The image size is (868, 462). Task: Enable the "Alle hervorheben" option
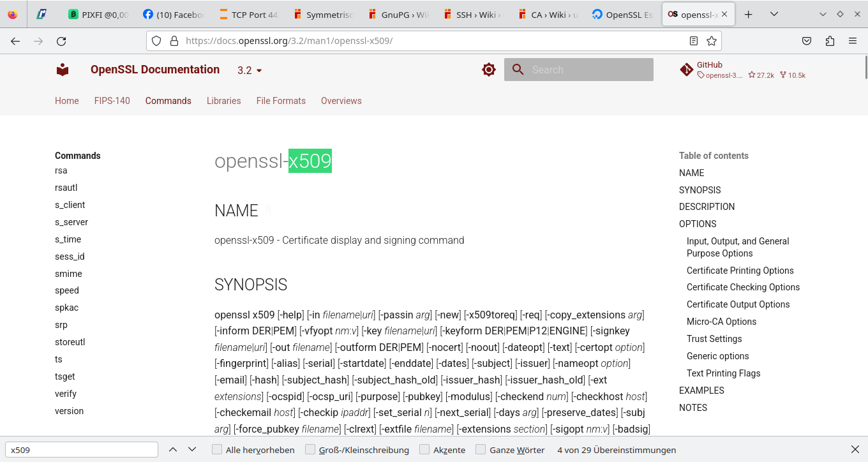point(216,449)
